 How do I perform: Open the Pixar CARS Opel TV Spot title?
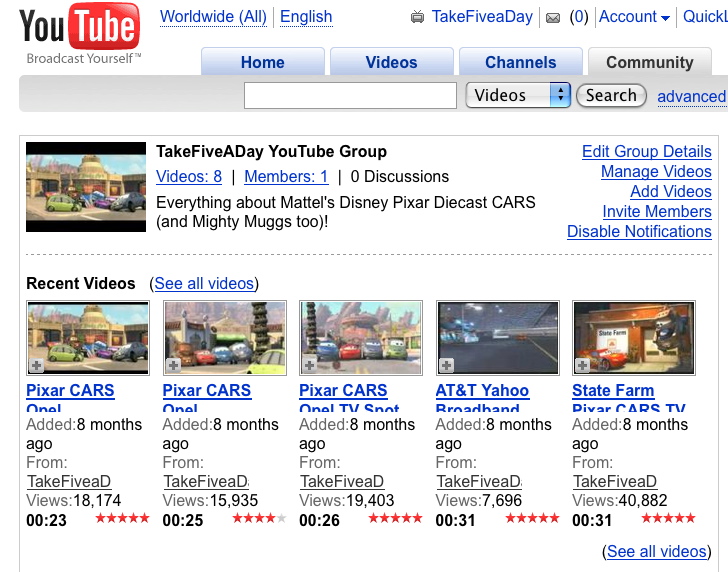(349, 397)
